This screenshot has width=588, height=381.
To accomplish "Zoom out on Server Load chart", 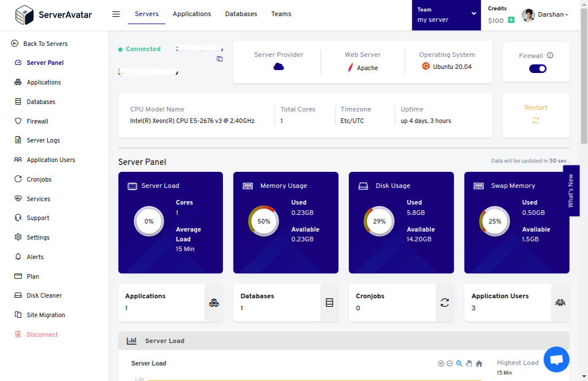I will click(449, 363).
